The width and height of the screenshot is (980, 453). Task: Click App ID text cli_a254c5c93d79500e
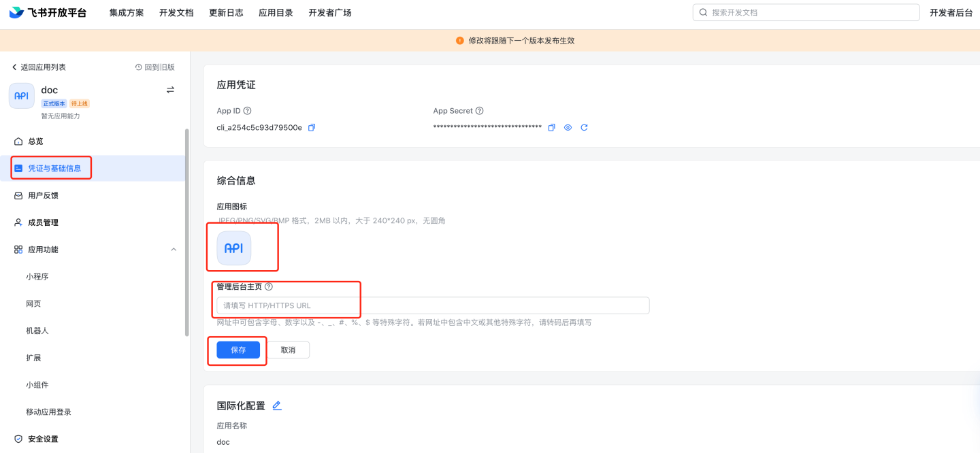coord(259,127)
